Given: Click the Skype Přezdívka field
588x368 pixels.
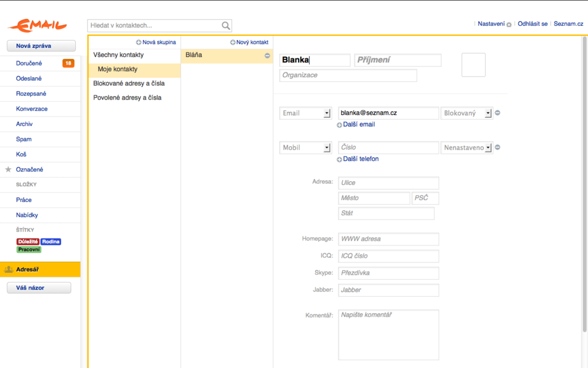Looking at the screenshot, I should coord(389,273).
